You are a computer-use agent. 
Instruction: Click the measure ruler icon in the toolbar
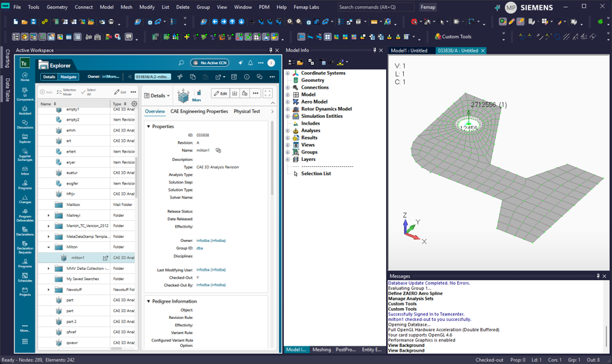click(374, 22)
